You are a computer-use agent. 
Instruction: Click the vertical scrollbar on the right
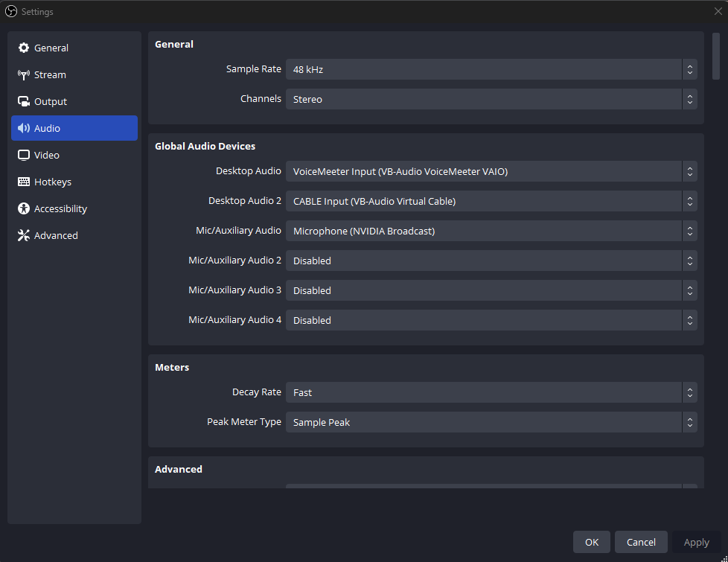[x=716, y=56]
